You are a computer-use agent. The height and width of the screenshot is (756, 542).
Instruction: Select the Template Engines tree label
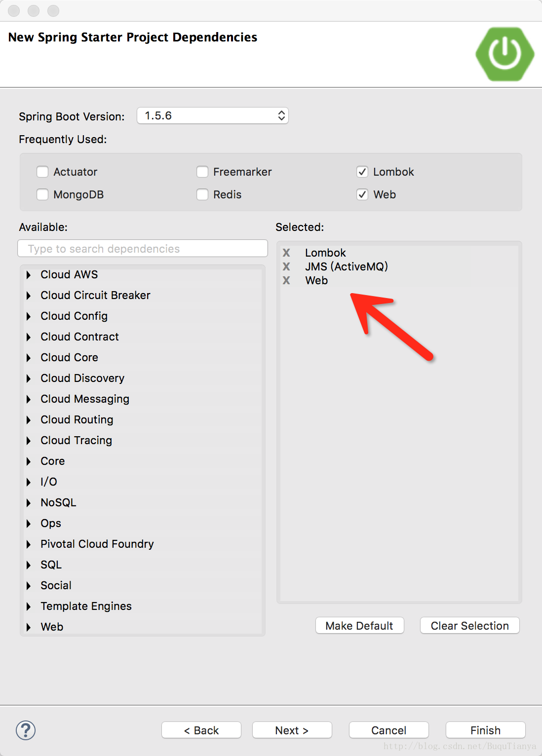tap(86, 606)
